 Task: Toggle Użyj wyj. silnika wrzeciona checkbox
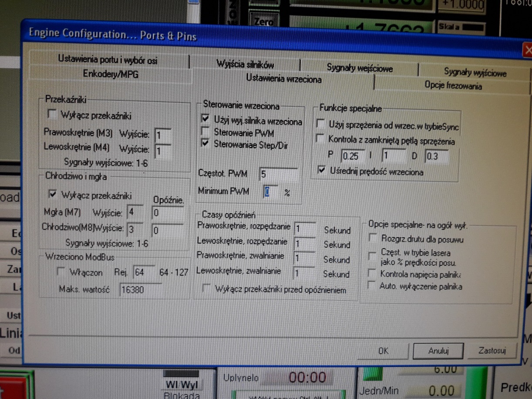click(205, 118)
